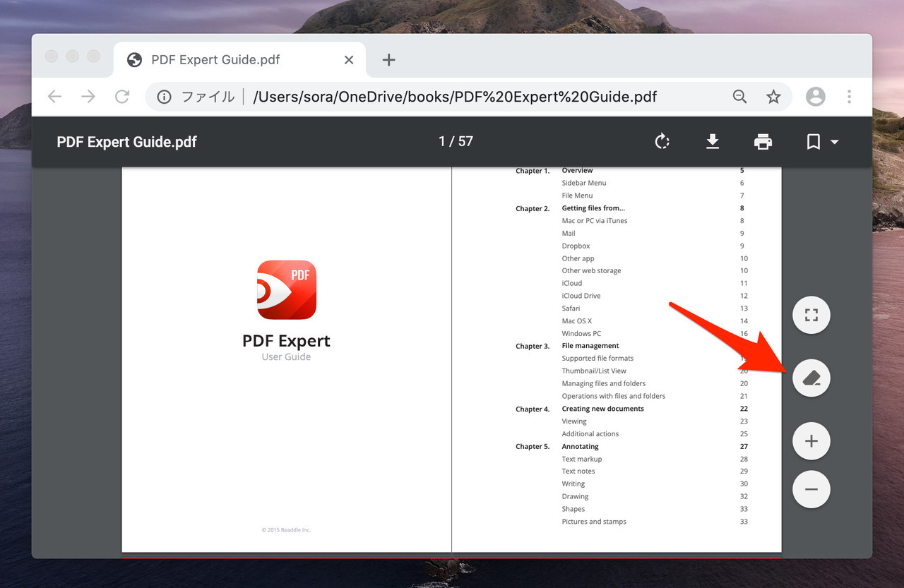Viewport: 904px width, 588px height.
Task: Click the 'Mac OS X' contents entry
Action: point(576,321)
